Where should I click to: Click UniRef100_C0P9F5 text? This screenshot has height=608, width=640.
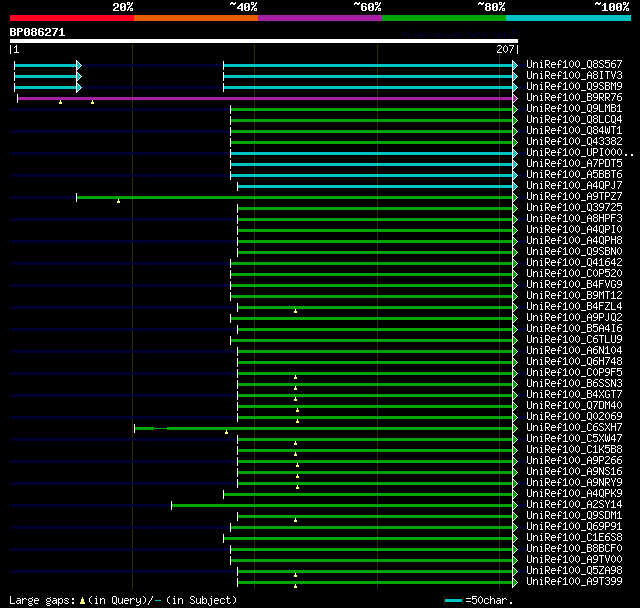click(574, 373)
